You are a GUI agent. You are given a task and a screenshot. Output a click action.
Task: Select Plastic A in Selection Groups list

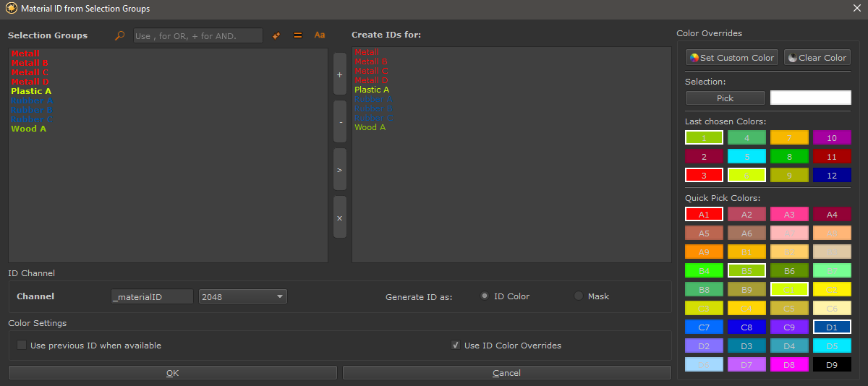pyautogui.click(x=31, y=91)
